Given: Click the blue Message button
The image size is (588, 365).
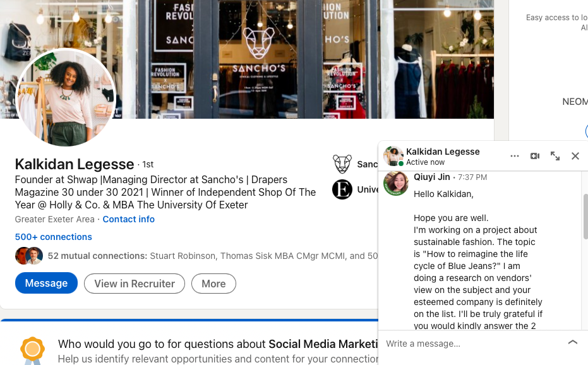Looking at the screenshot, I should pyautogui.click(x=46, y=283).
